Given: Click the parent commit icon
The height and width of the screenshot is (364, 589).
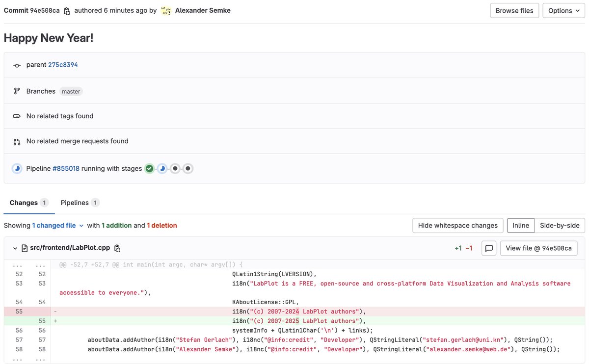Looking at the screenshot, I should pyautogui.click(x=17, y=65).
